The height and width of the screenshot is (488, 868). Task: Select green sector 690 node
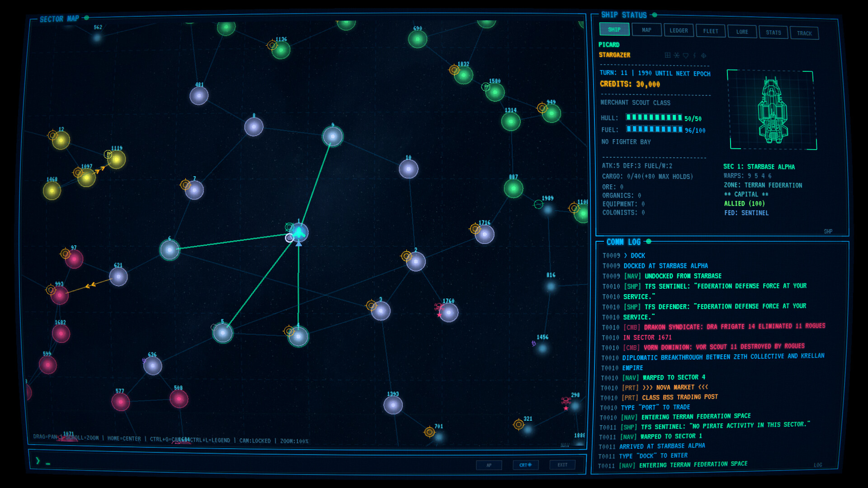[x=418, y=39]
